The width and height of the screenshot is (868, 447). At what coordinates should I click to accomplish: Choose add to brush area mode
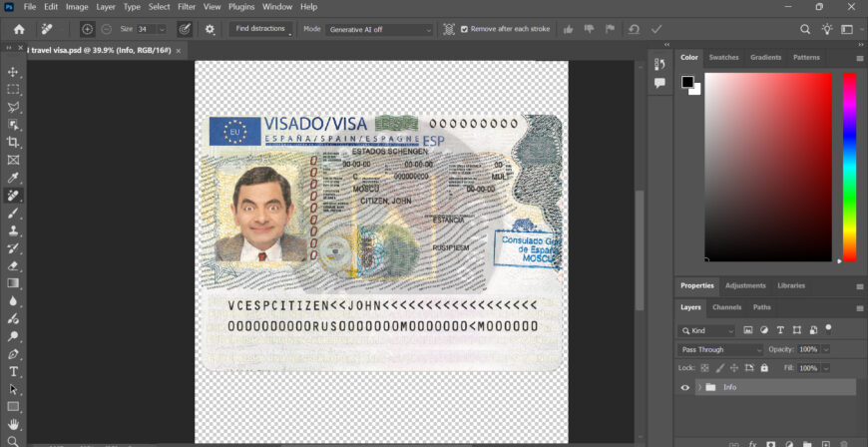click(87, 29)
